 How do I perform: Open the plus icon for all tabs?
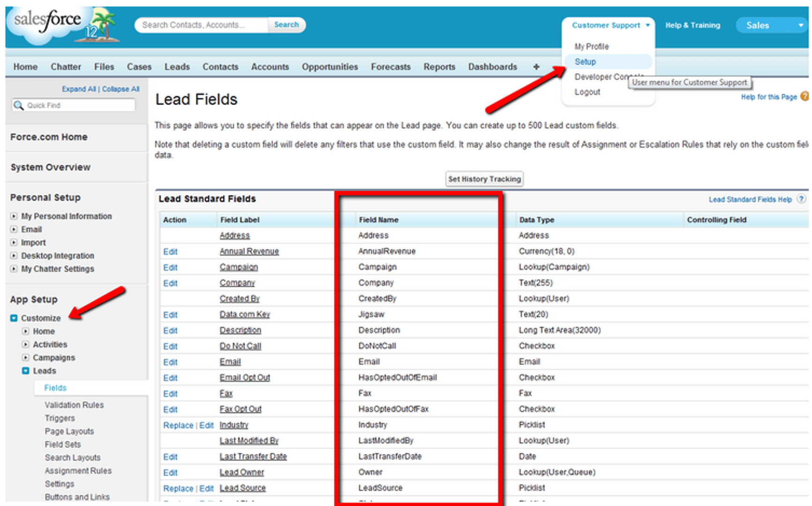536,67
